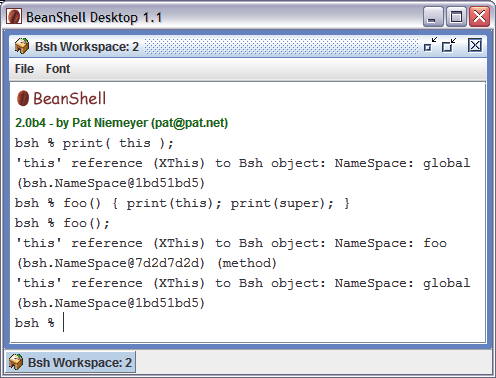Click the BeanShell Desktop 1.1 title text
Viewport: 496px width, 378px height.
tap(94, 17)
